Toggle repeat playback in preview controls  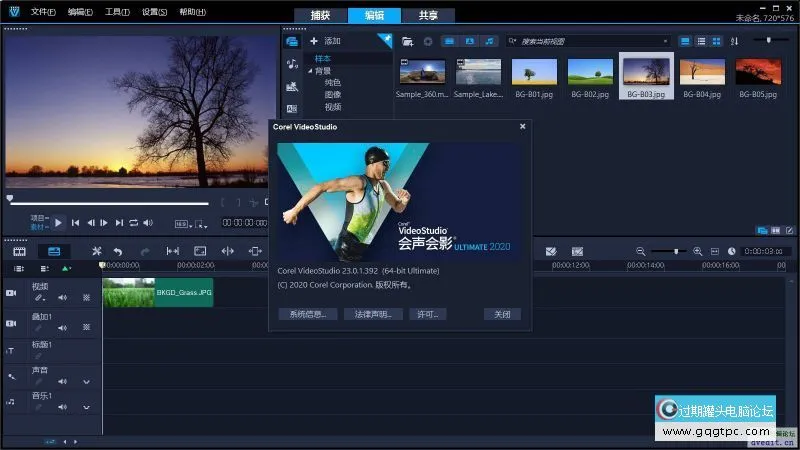[134, 222]
